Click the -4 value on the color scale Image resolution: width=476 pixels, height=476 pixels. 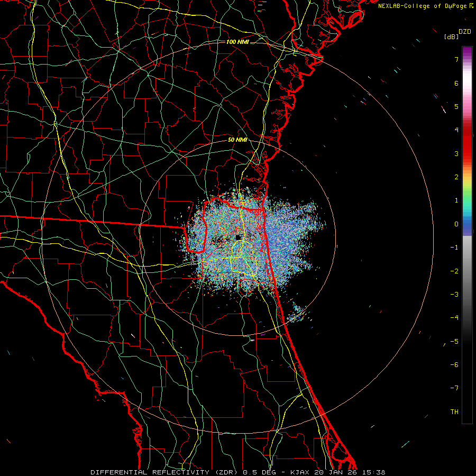(454, 318)
